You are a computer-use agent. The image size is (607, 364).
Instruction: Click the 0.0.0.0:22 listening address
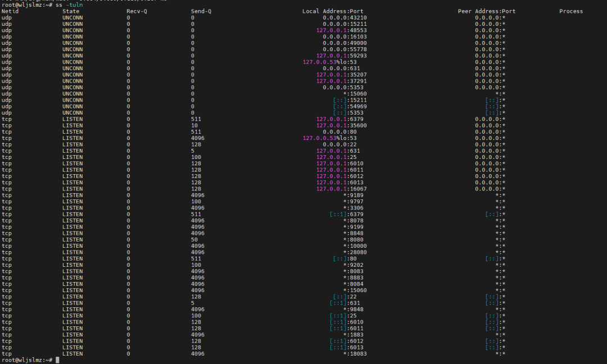pyautogui.click(x=339, y=145)
